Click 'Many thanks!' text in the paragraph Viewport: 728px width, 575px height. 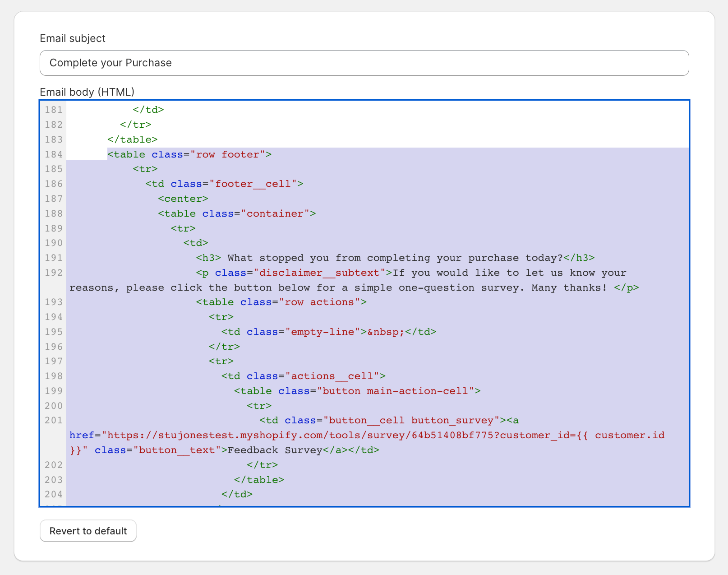coord(569,287)
